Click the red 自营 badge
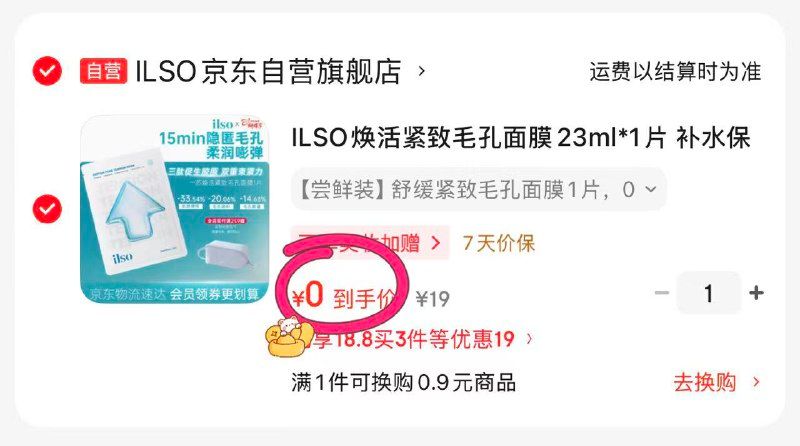The image size is (800, 446). tap(104, 71)
